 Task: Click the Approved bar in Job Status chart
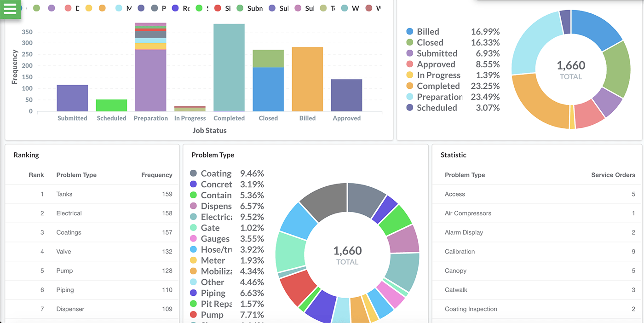coord(346,95)
